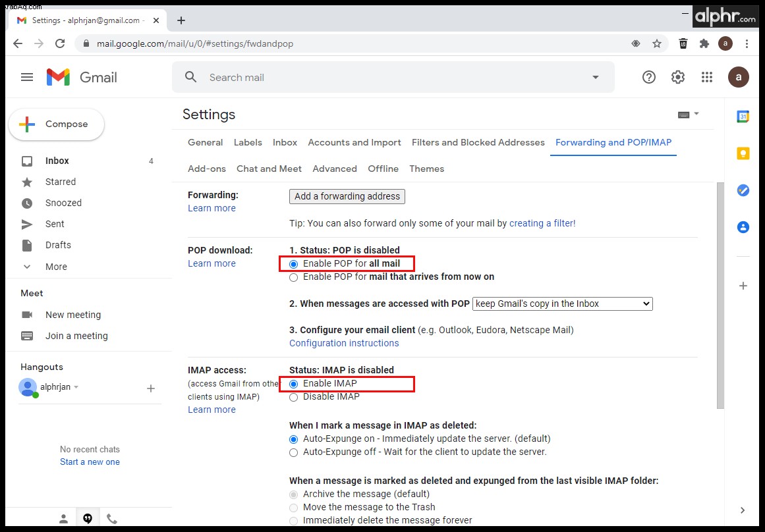765x532 pixels.
Task: Select the Disable IMAP radio button
Action: (x=293, y=398)
